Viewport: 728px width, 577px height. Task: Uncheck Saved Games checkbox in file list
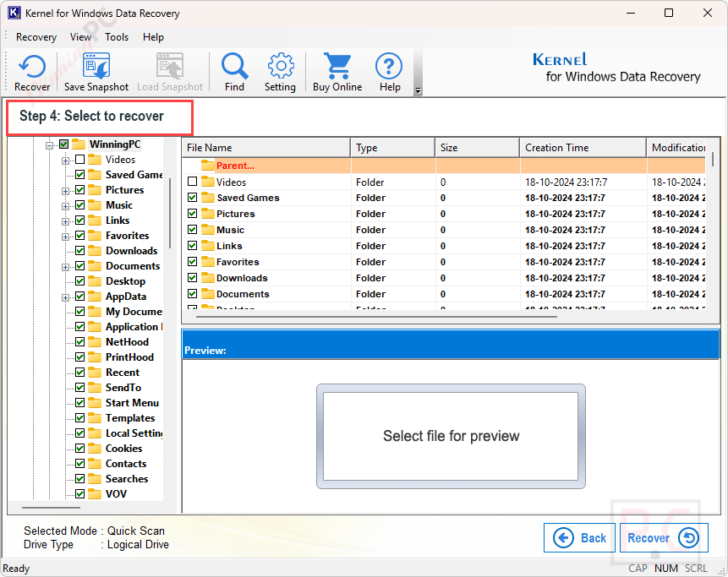[192, 198]
